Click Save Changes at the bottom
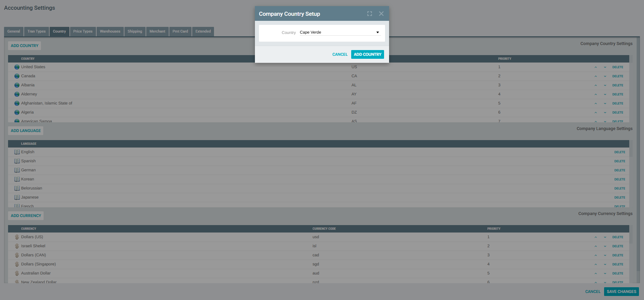The width and height of the screenshot is (644, 300). [621, 292]
